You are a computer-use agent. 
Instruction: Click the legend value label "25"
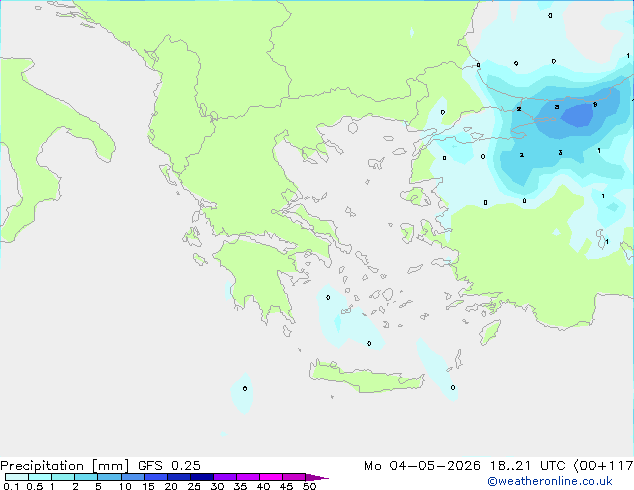[194, 486]
